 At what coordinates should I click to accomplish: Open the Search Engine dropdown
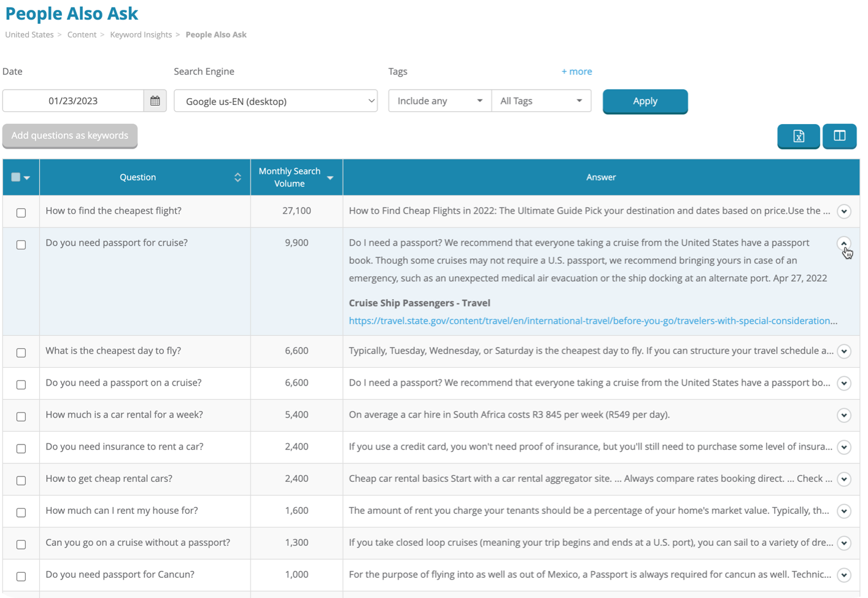[276, 101]
